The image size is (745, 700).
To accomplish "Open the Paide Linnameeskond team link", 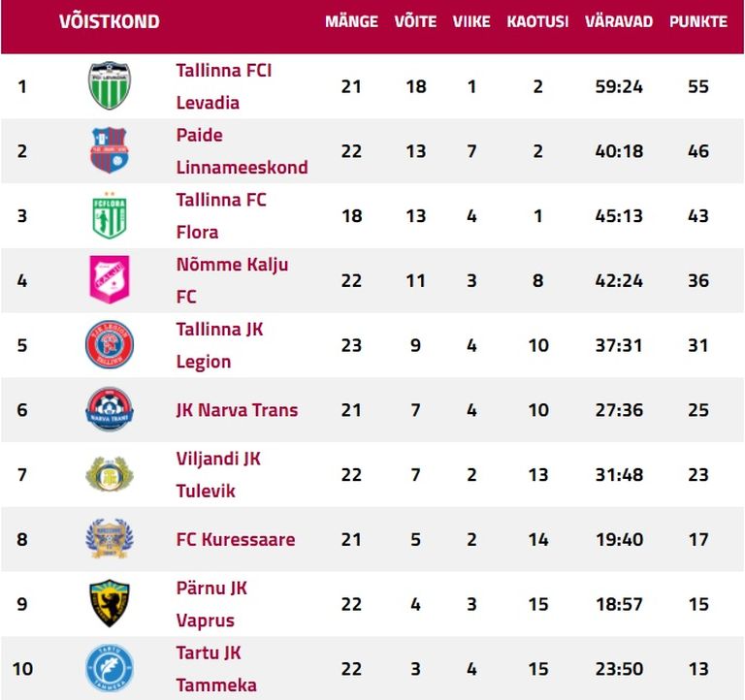I will coord(242,151).
